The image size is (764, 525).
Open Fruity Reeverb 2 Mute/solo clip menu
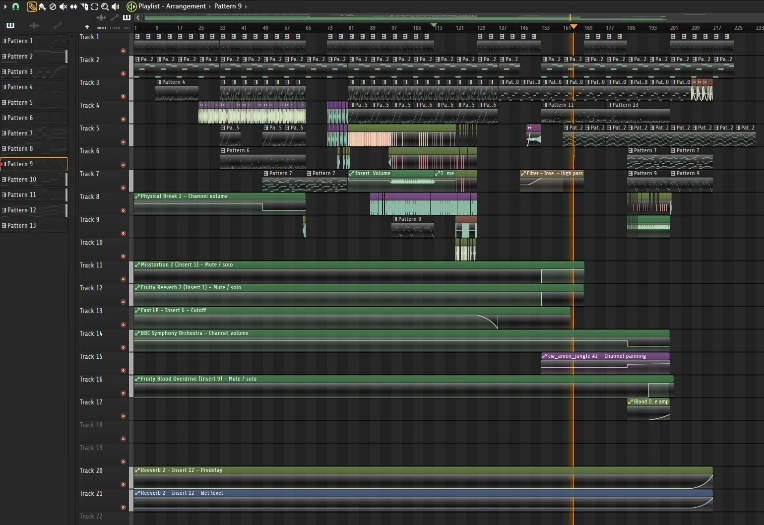[x=137, y=288]
